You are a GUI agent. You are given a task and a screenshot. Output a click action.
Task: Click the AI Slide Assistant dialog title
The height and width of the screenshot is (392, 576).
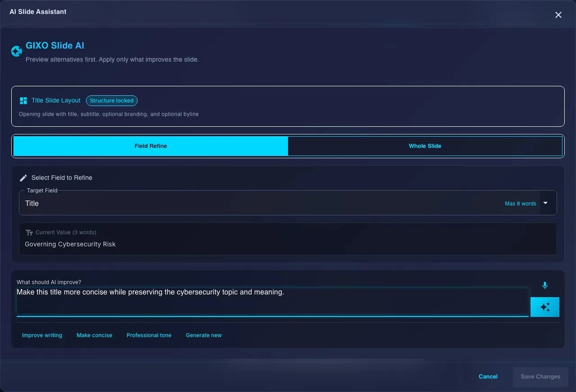pyautogui.click(x=38, y=12)
